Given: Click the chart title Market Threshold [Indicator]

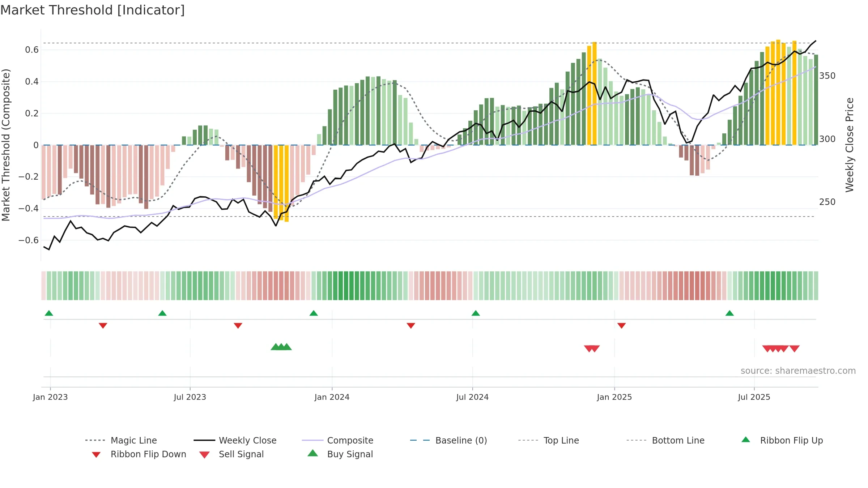Looking at the screenshot, I should (x=93, y=10).
